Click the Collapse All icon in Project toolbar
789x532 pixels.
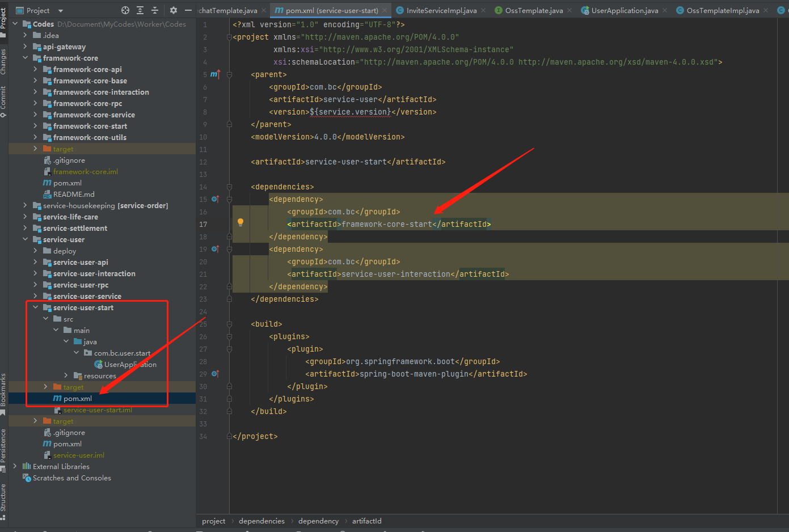pos(154,10)
